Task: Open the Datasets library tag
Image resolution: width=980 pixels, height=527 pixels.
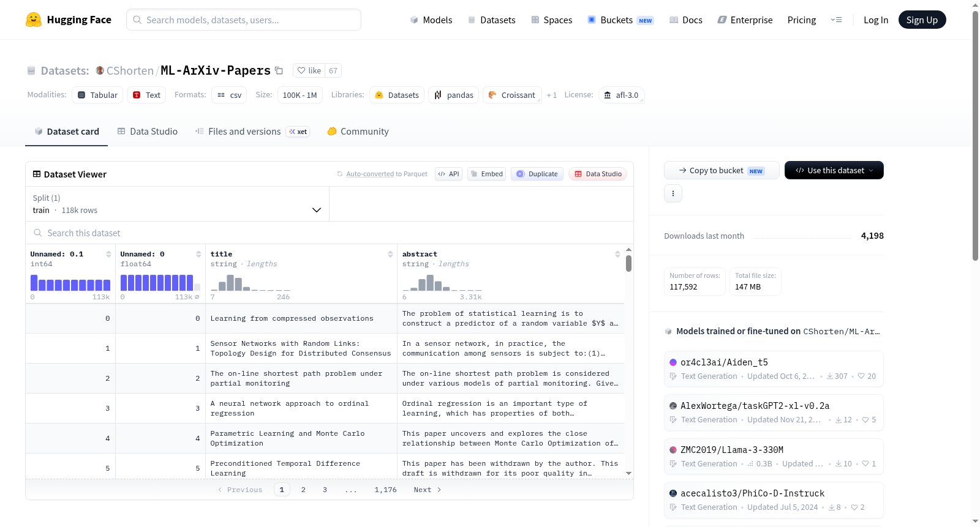Action: coord(397,95)
